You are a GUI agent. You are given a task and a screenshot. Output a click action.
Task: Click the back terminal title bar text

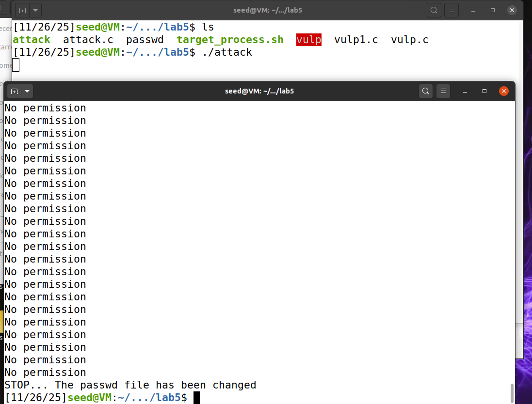pyautogui.click(x=268, y=10)
